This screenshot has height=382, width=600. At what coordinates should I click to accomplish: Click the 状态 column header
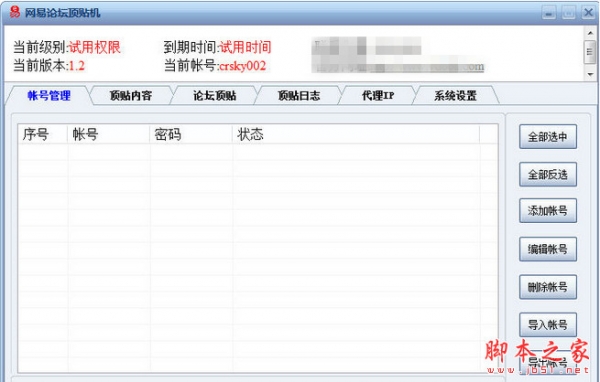(356, 134)
